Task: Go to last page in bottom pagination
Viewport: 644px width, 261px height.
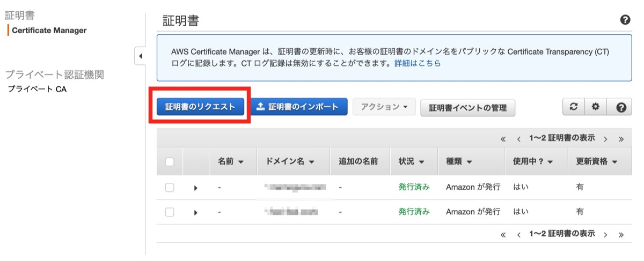Action: click(621, 235)
